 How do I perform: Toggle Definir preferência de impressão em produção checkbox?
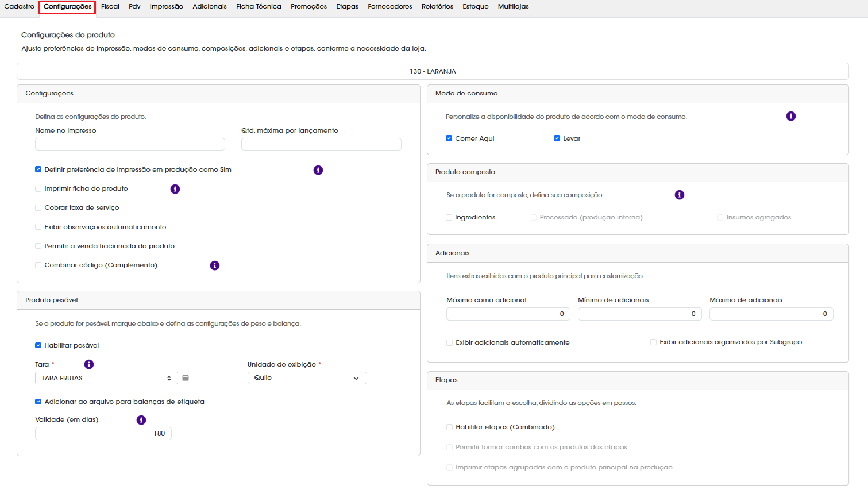coord(38,169)
